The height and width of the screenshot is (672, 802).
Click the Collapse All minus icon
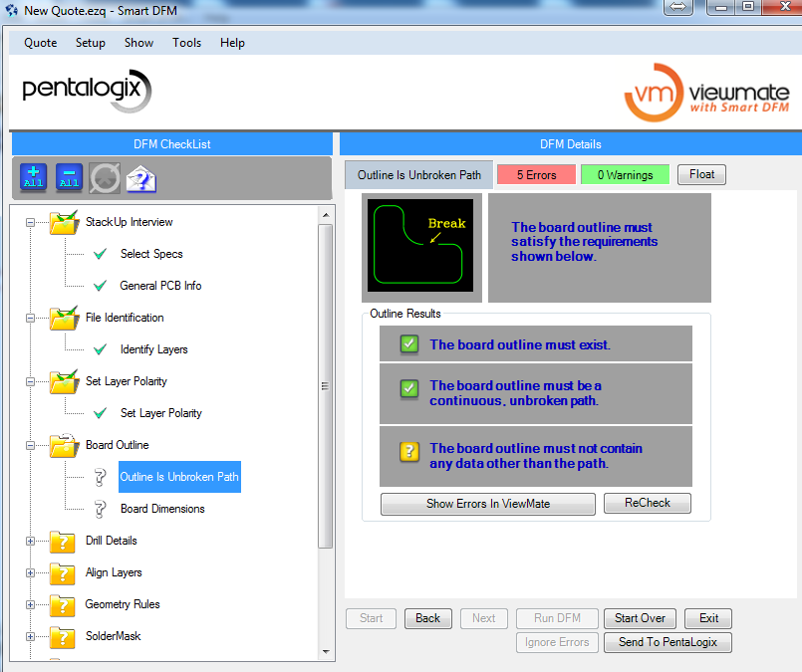click(x=69, y=177)
